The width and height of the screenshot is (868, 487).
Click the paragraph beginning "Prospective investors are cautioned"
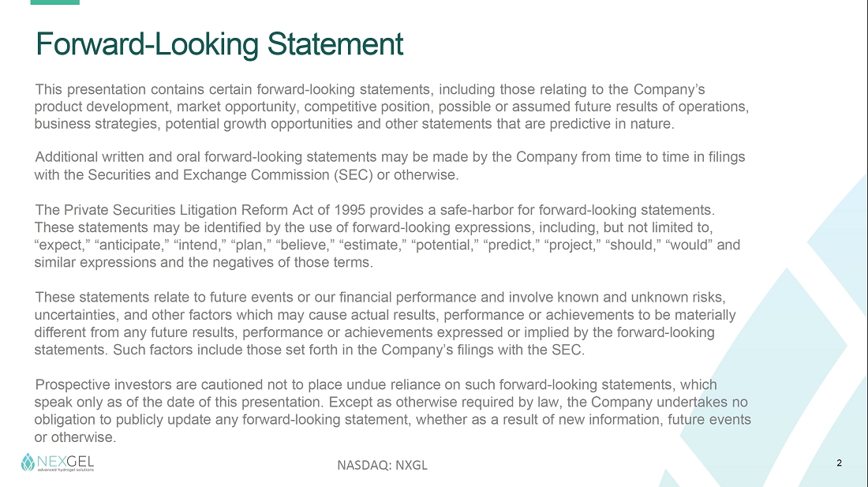(x=392, y=410)
